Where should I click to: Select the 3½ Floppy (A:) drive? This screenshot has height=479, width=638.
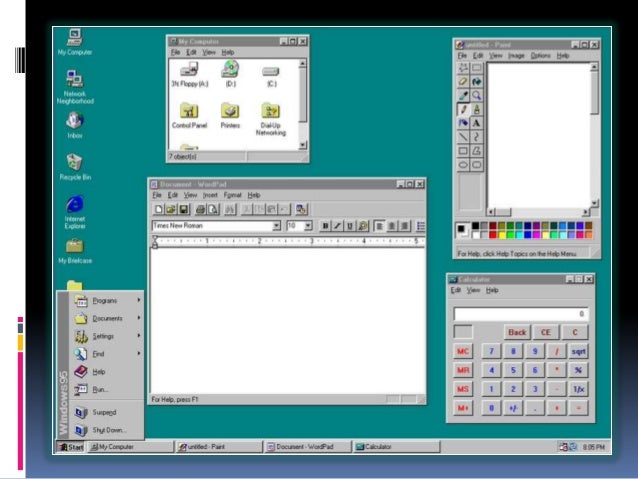(x=190, y=74)
